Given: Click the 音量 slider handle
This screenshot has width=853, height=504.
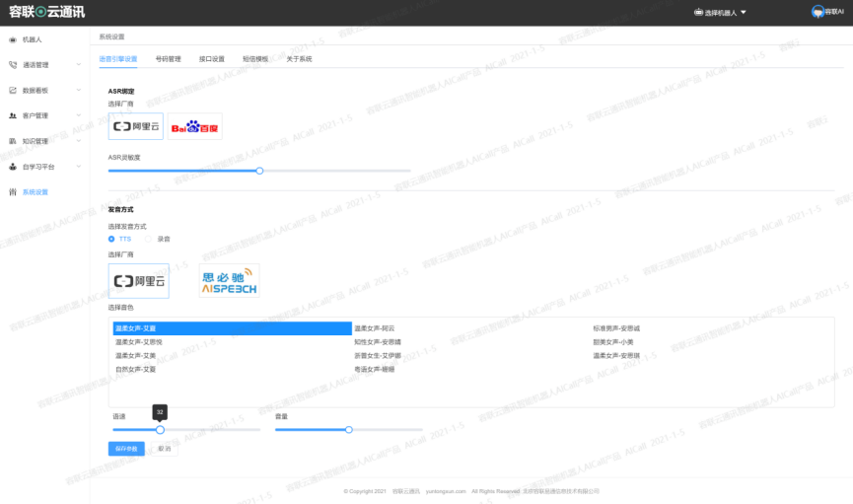Looking at the screenshot, I should click(x=349, y=430).
